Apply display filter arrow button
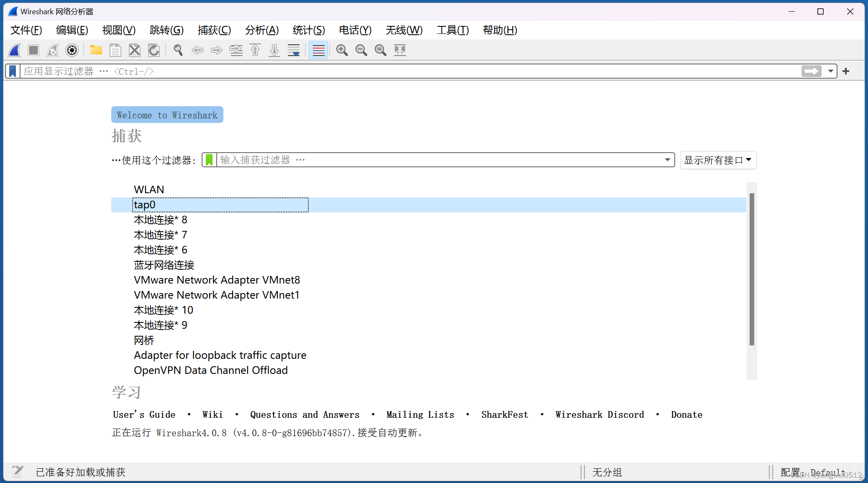868x483 pixels. coord(812,71)
